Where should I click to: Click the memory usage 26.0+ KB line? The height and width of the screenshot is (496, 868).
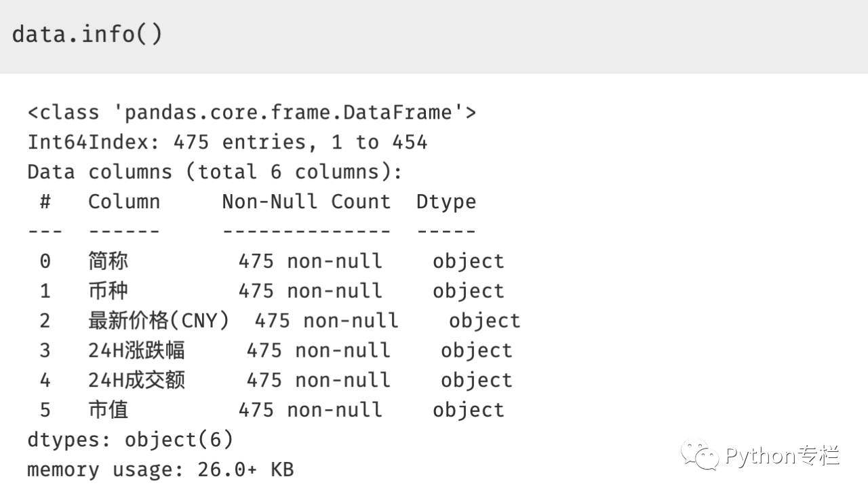coord(161,470)
